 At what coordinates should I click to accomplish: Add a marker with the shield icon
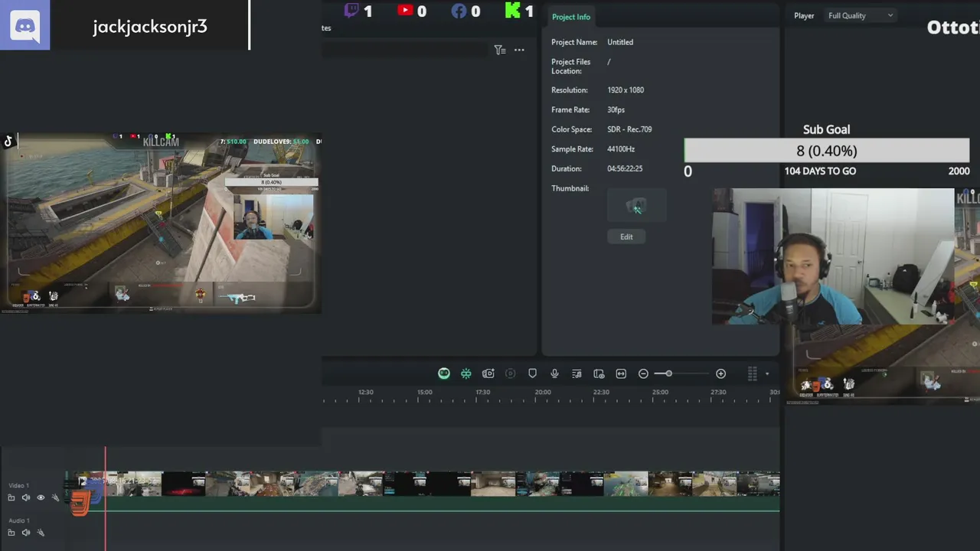tap(533, 373)
